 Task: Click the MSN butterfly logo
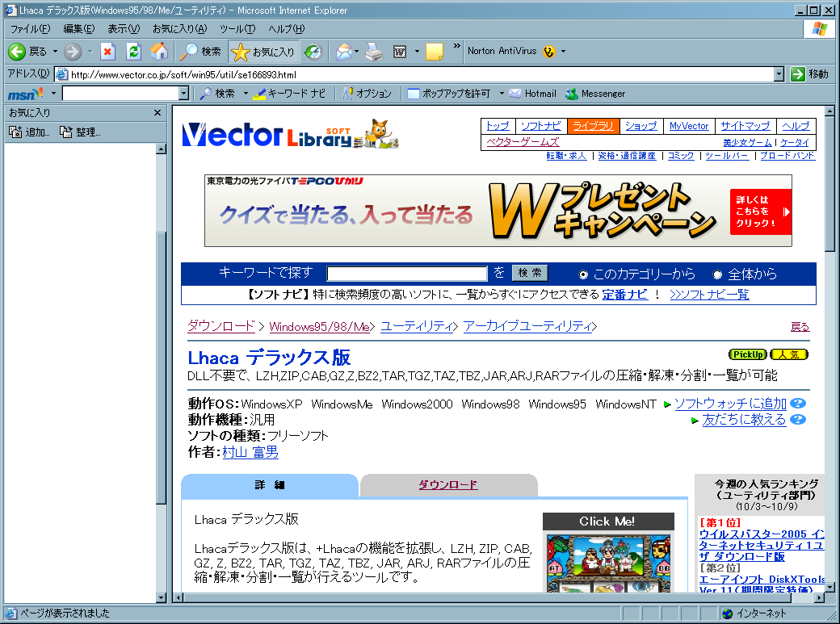pos(25,94)
